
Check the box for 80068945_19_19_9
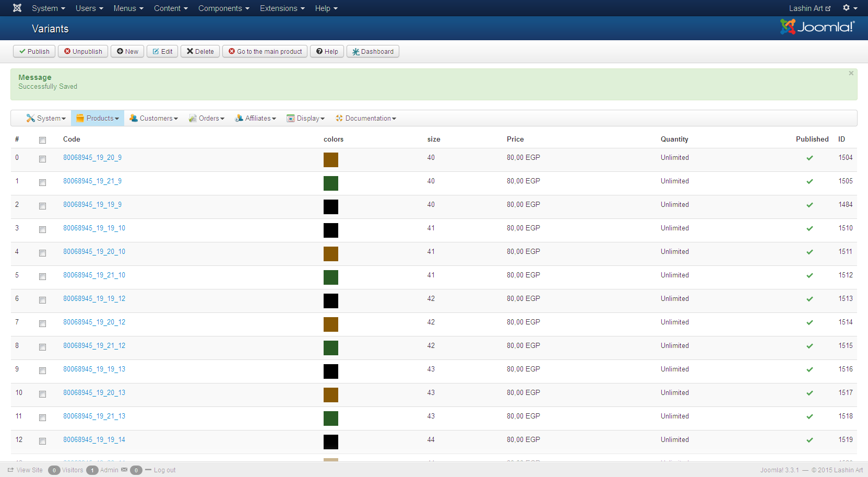[42, 206]
